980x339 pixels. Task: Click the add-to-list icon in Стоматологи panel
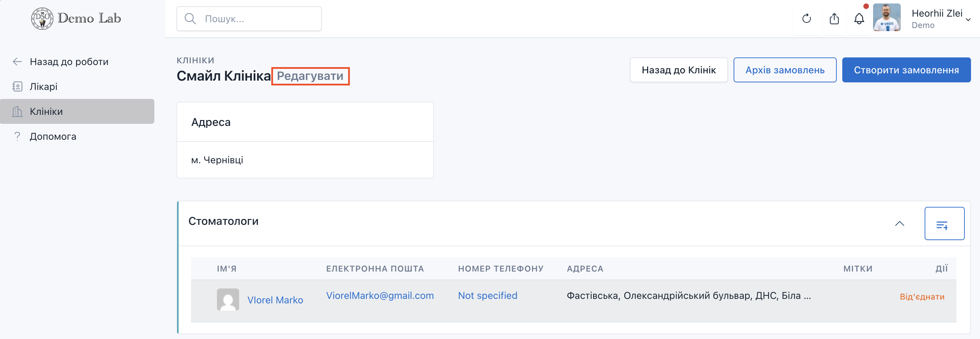pos(944,224)
